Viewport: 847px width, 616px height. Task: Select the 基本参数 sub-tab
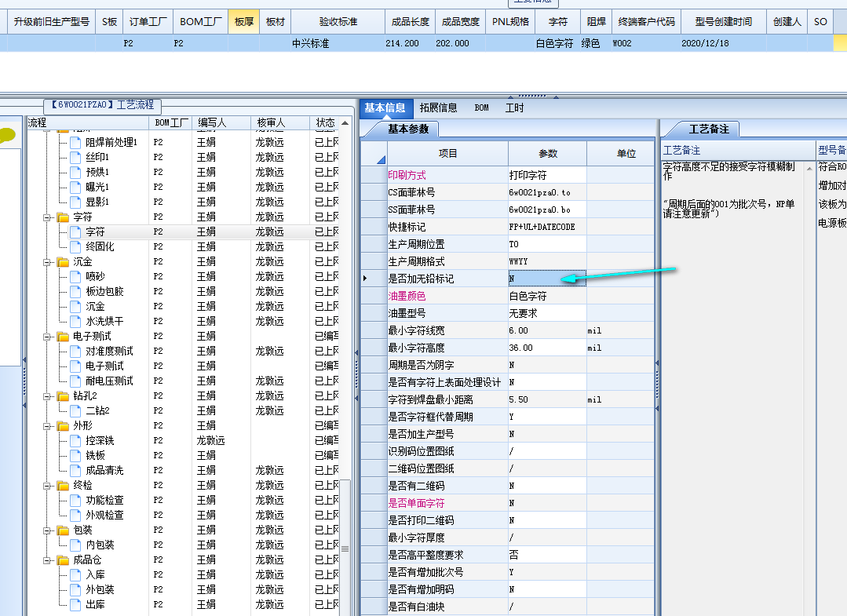[x=408, y=129]
